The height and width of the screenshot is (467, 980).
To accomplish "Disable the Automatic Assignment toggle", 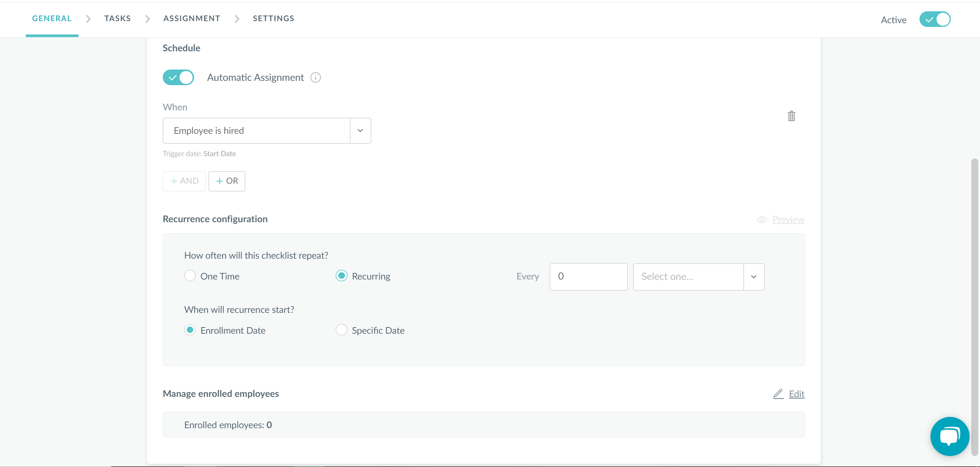I will coord(178,78).
